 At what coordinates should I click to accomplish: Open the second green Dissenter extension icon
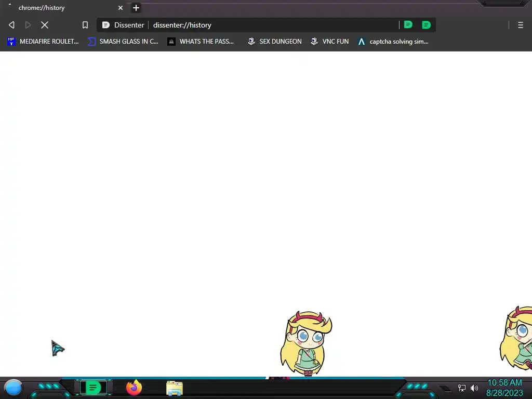(426, 25)
